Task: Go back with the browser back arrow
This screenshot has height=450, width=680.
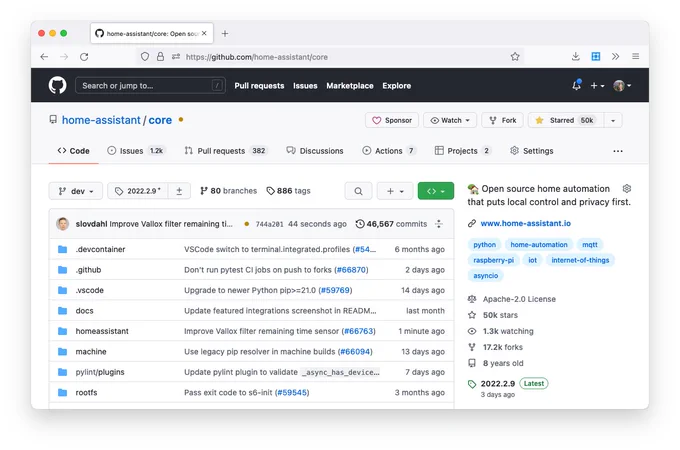Action: pos(44,57)
